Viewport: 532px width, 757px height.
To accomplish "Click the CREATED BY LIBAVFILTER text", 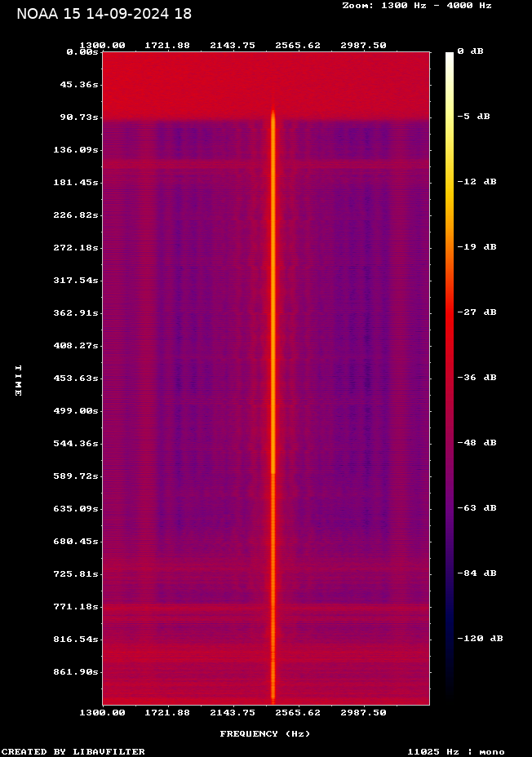I will [x=73, y=751].
